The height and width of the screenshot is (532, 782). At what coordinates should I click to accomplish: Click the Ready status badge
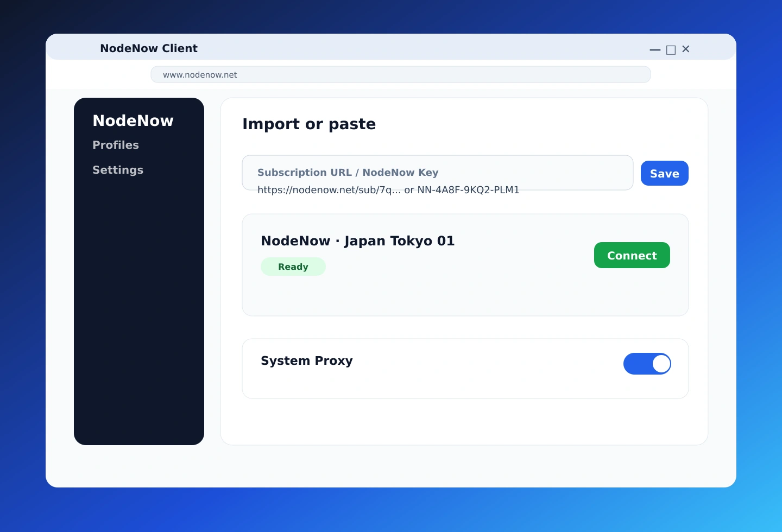[x=293, y=267]
